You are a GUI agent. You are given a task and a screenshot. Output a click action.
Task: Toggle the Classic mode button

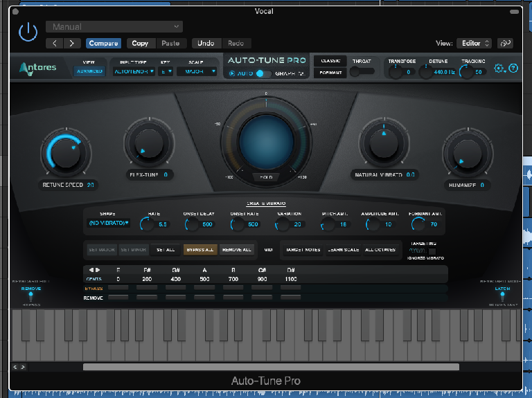point(330,61)
